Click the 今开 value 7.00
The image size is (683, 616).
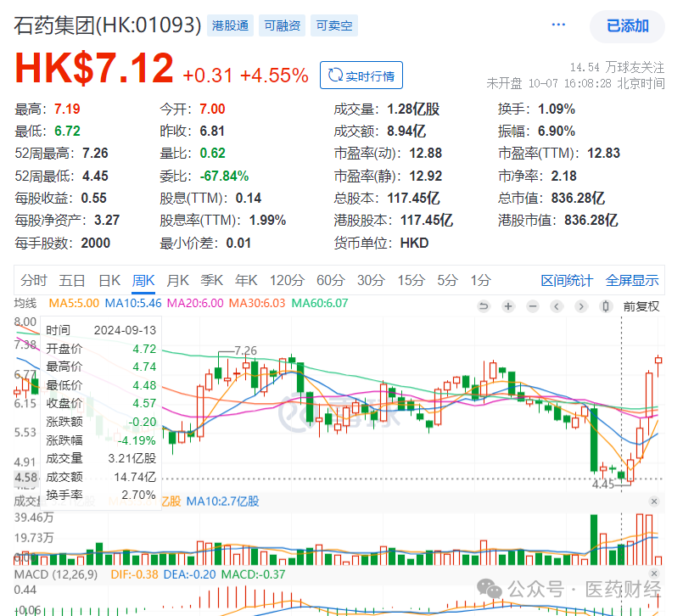coord(212,109)
